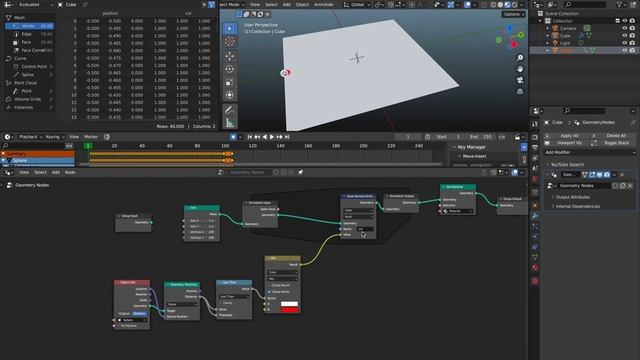The image size is (640, 360).
Task: Switch orthographic/perspective with grid icon
Action: pyautogui.click(x=520, y=91)
